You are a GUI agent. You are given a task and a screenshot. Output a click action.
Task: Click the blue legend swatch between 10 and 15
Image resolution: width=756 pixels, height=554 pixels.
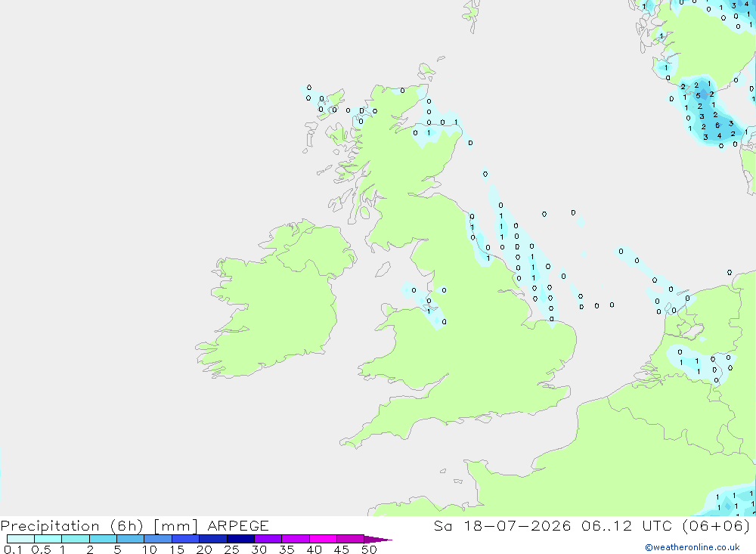tap(158, 539)
